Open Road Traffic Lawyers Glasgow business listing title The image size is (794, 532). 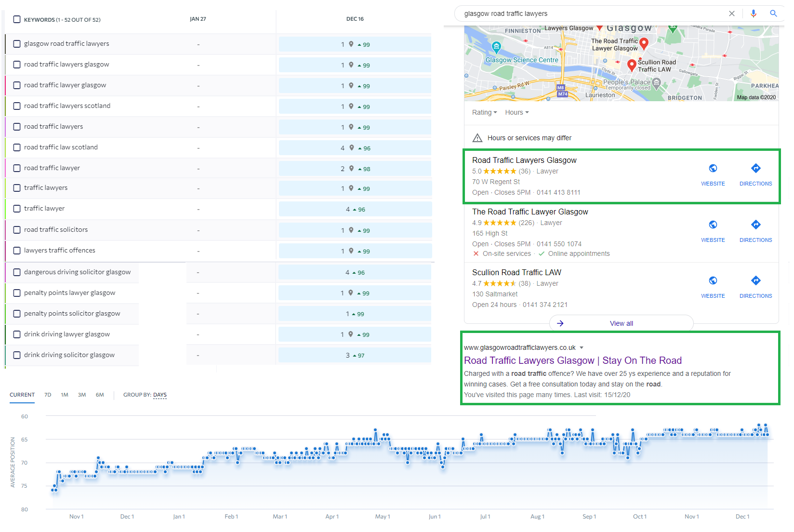[x=524, y=160]
